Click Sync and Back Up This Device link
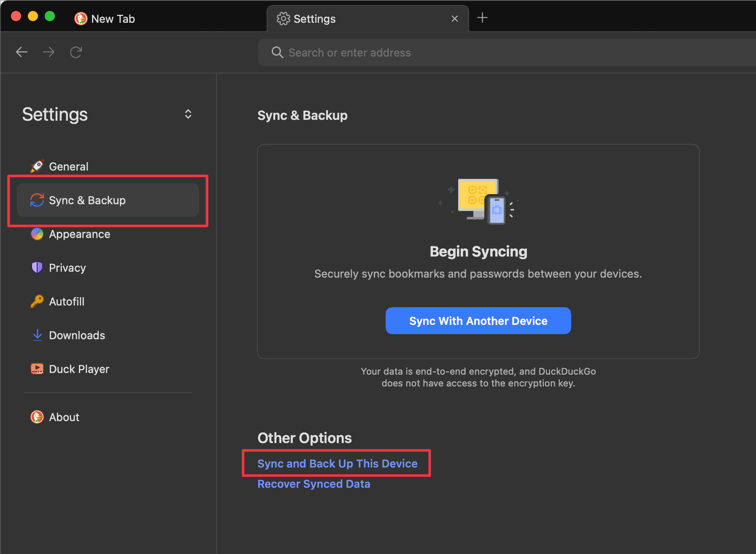This screenshot has height=554, width=756. [x=337, y=464]
